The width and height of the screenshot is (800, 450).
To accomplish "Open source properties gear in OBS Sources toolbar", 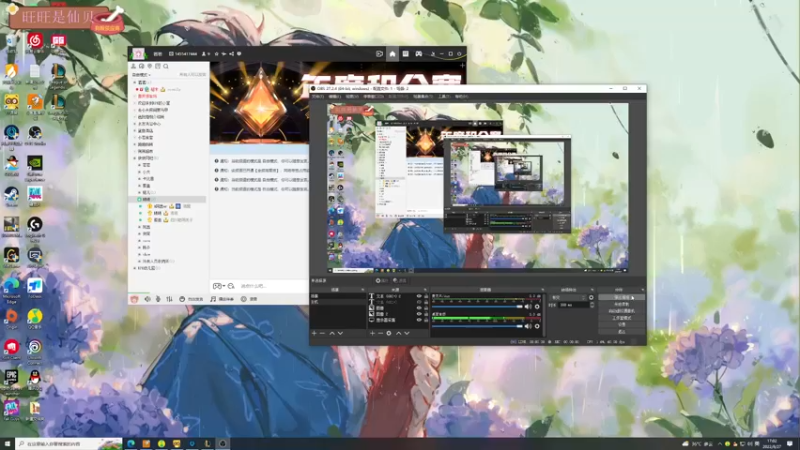I will point(389,333).
